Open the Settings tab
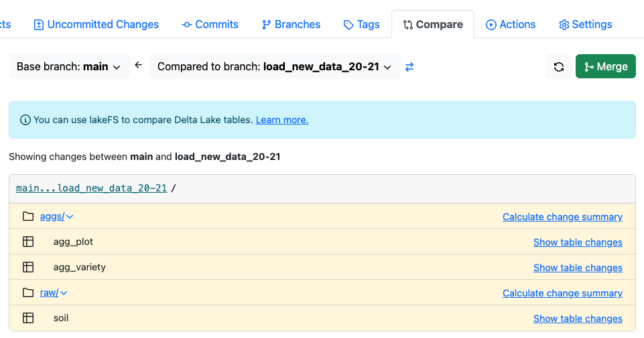 point(585,25)
